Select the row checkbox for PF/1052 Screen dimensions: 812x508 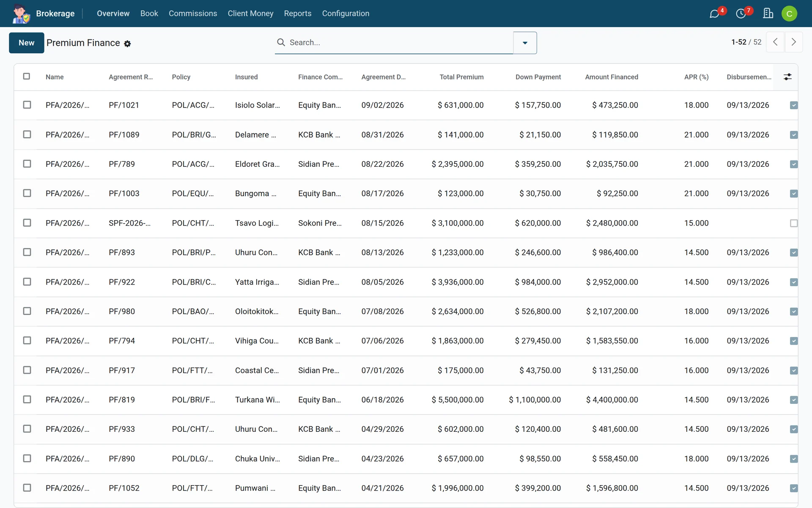point(27,488)
